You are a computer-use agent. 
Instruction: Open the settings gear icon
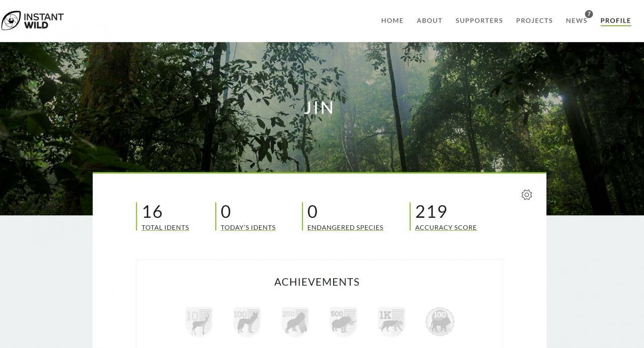point(527,195)
